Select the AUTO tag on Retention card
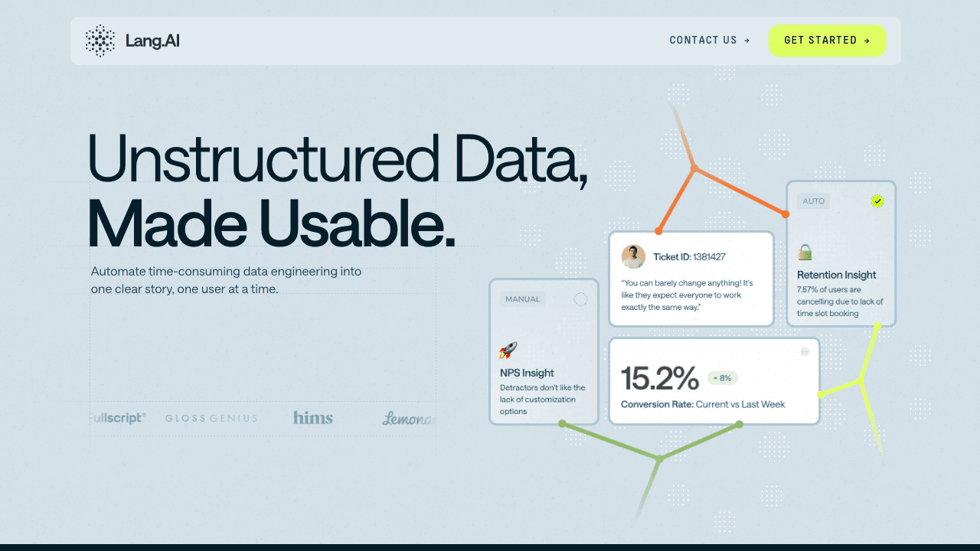Screen dimensions: 980x551 coord(814,201)
